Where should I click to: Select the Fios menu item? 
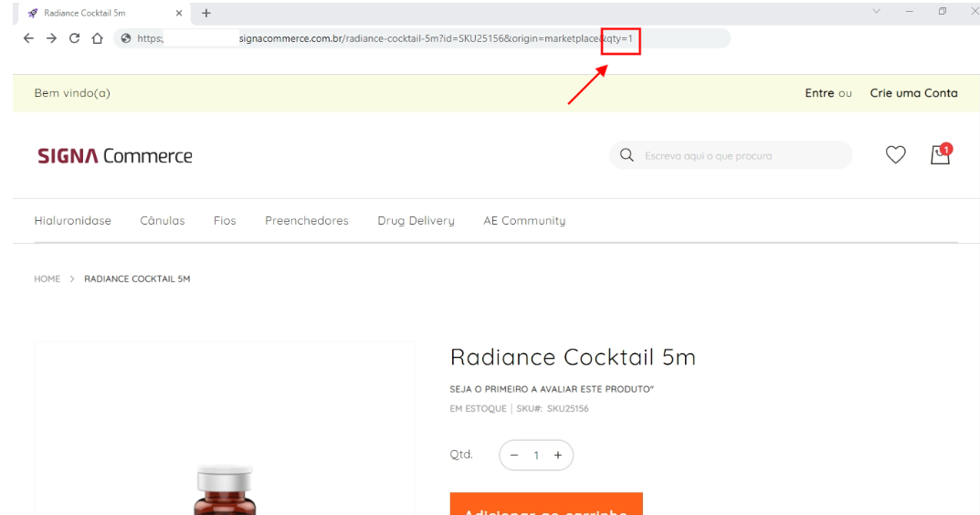(x=225, y=221)
